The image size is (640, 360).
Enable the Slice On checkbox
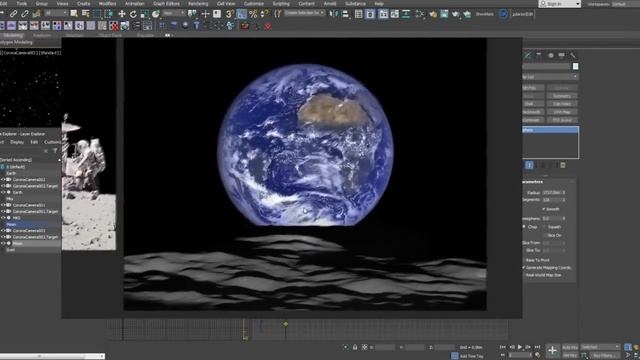(x=544, y=236)
